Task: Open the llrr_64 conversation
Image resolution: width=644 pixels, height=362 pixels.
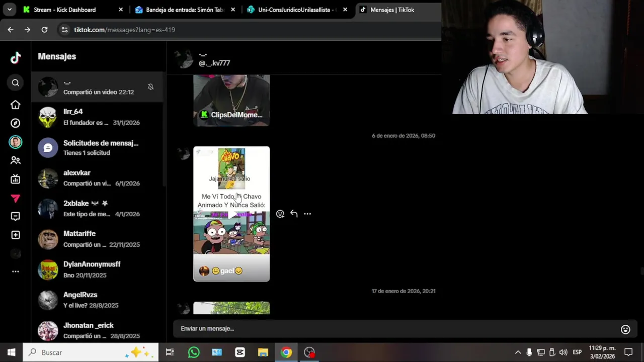Action: point(98,117)
